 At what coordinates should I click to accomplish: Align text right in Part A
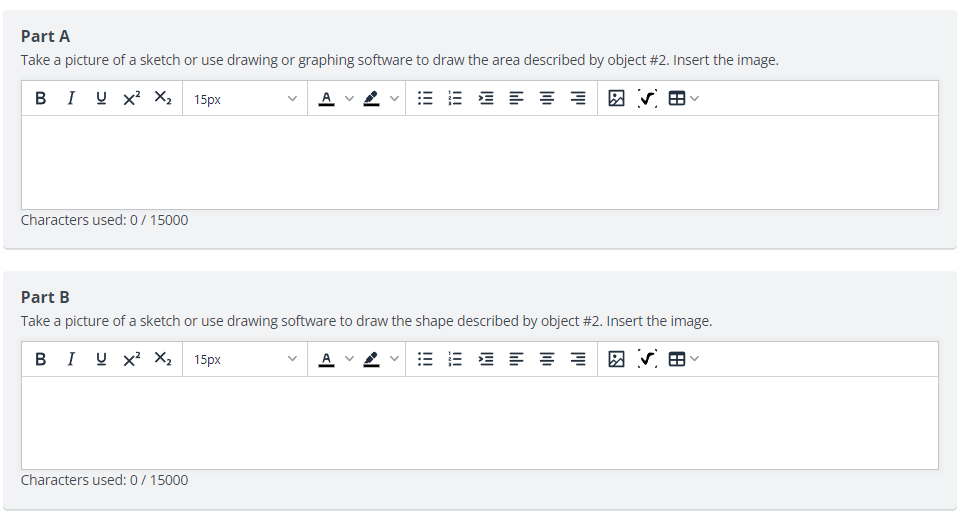[x=578, y=98]
